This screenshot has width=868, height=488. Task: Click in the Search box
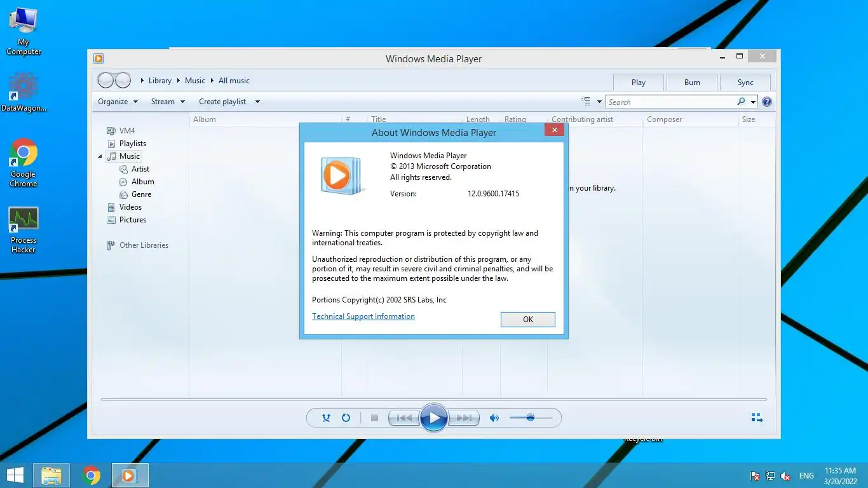coord(670,102)
